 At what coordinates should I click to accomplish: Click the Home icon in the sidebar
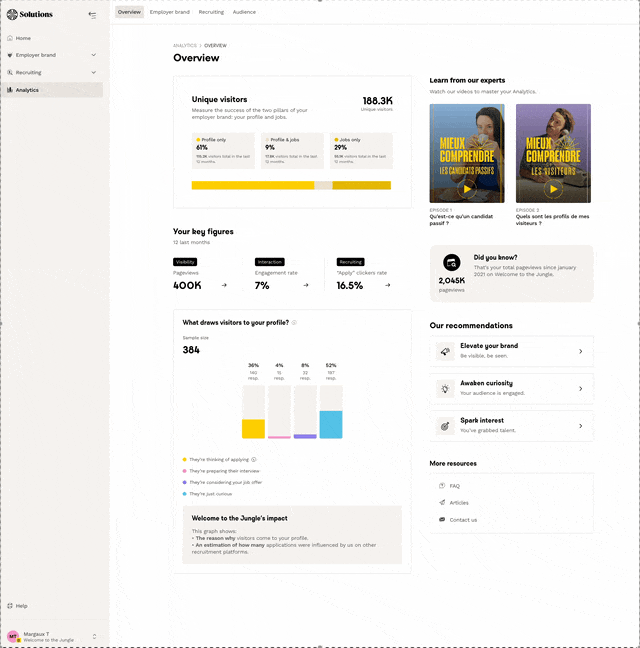tap(10, 38)
